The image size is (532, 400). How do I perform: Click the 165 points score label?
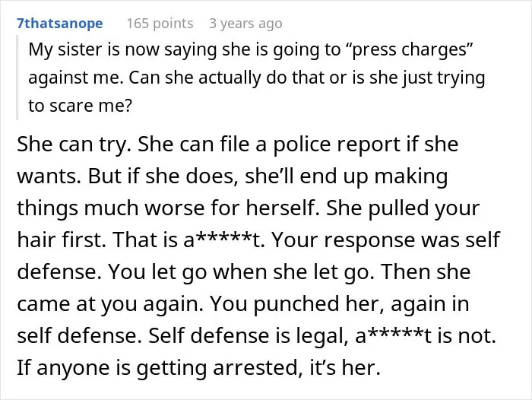pyautogui.click(x=160, y=24)
